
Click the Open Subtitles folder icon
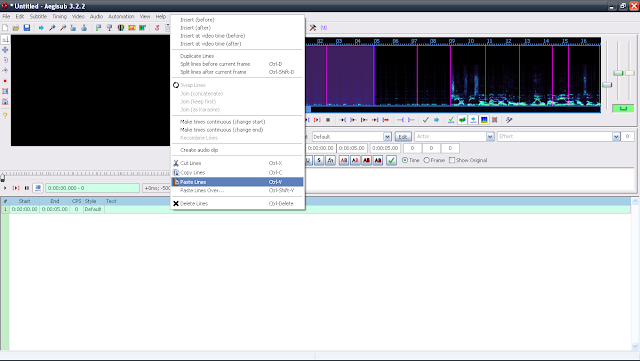pyautogui.click(x=16, y=28)
